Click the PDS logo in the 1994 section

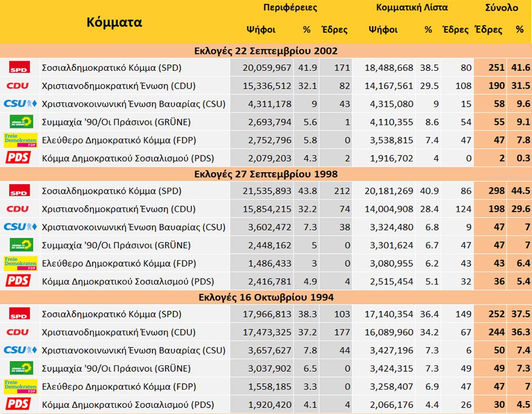click(18, 404)
